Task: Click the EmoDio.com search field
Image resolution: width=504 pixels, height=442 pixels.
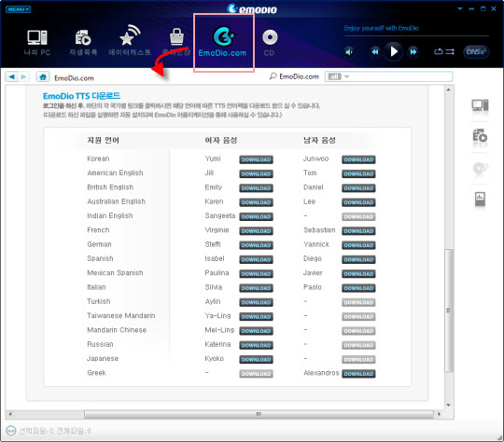Action: tap(388, 76)
